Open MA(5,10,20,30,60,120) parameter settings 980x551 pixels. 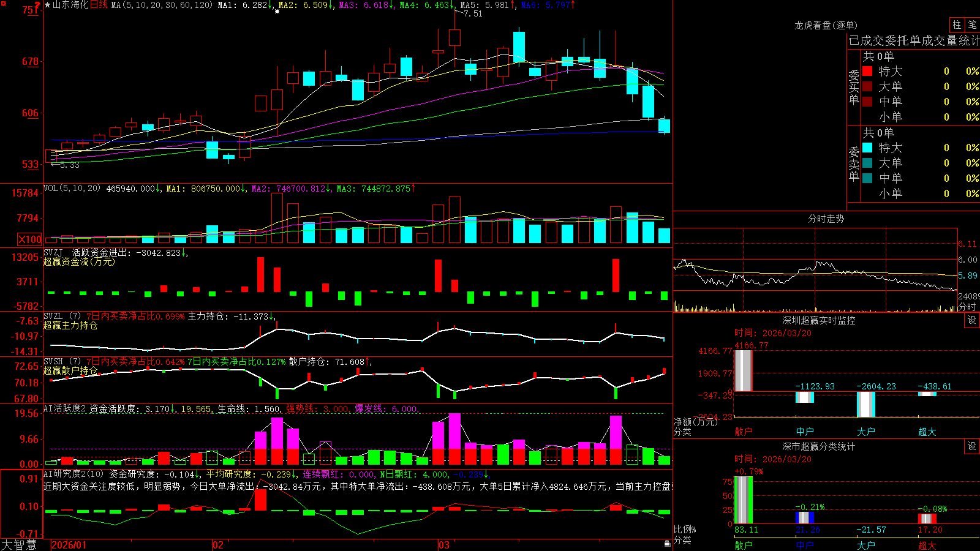(x=162, y=5)
